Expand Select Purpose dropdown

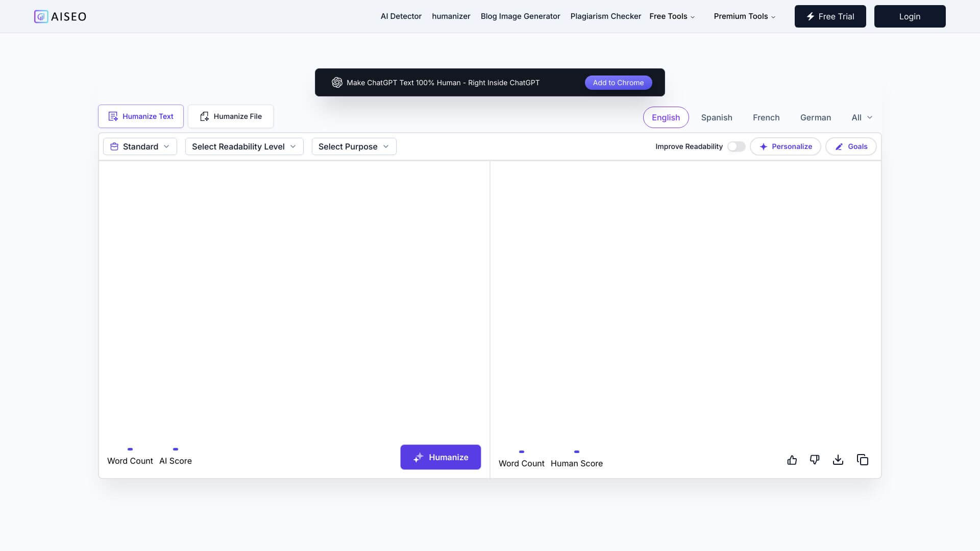click(x=354, y=146)
